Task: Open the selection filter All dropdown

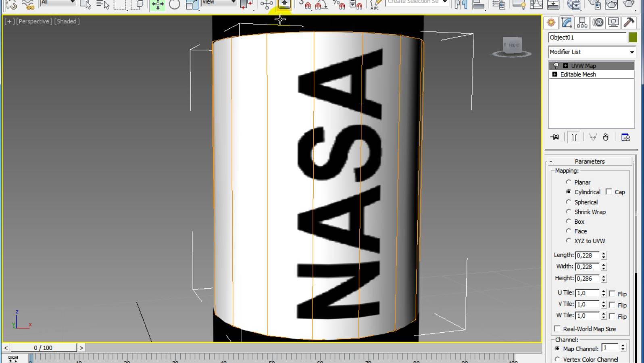Action: 58,2
